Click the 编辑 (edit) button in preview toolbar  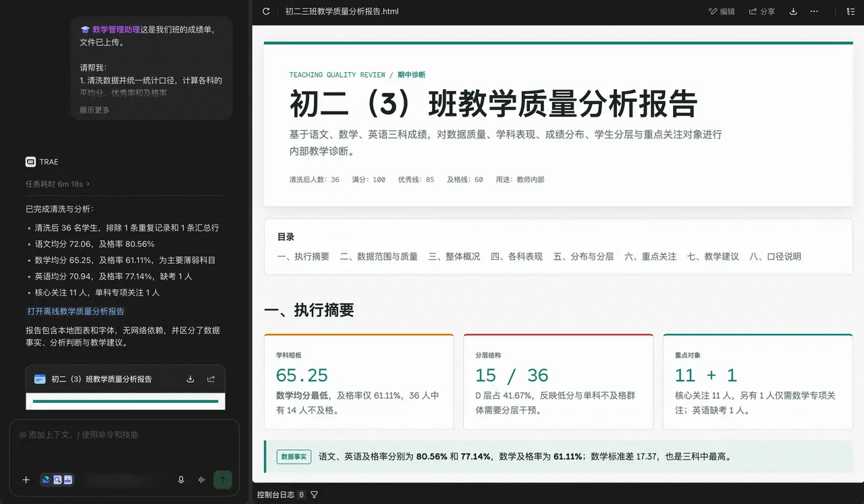tap(722, 11)
